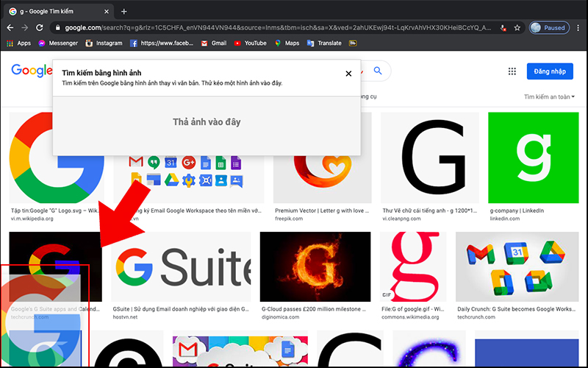
Task: Click the Google logo
Action: [32, 71]
